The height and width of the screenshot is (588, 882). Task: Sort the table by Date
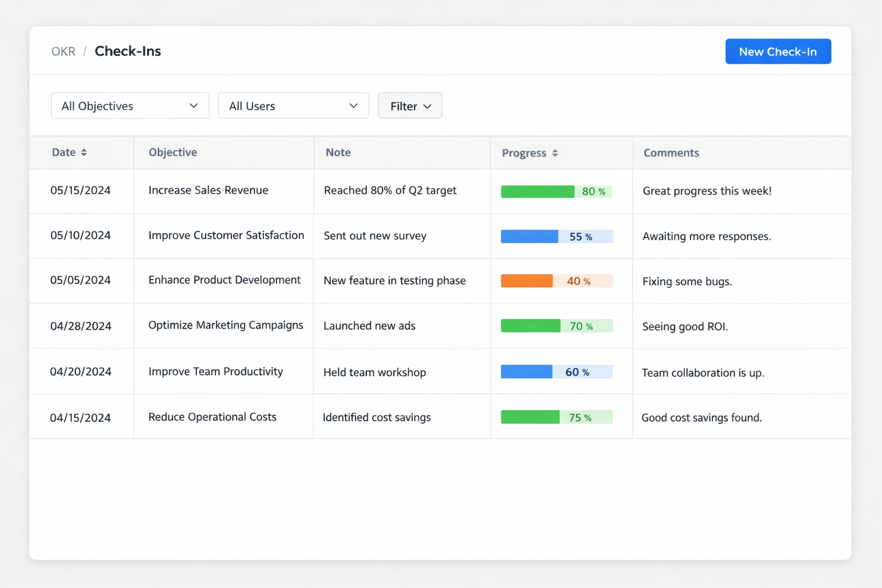[69, 152]
